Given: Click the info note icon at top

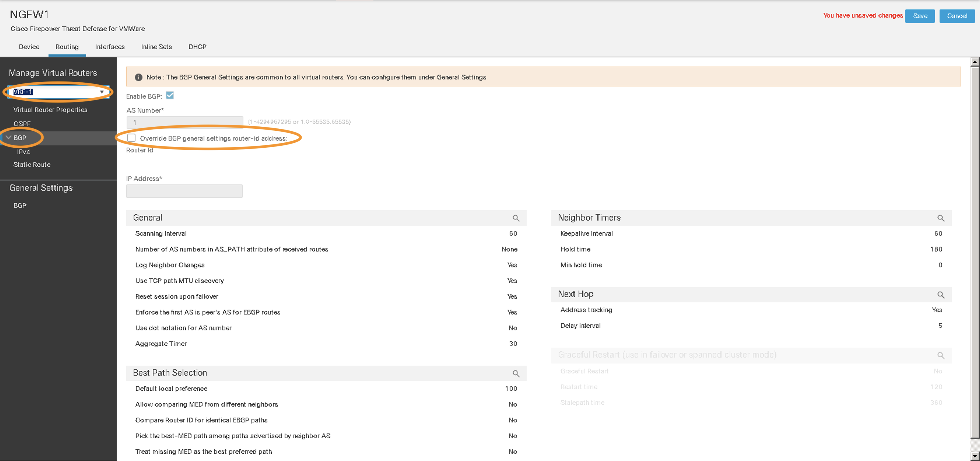Looking at the screenshot, I should coord(137,77).
